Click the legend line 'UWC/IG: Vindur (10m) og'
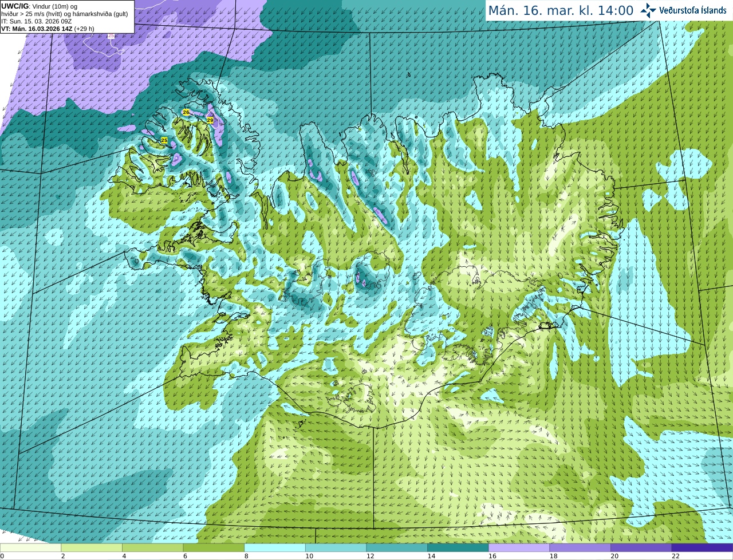 (39, 6)
